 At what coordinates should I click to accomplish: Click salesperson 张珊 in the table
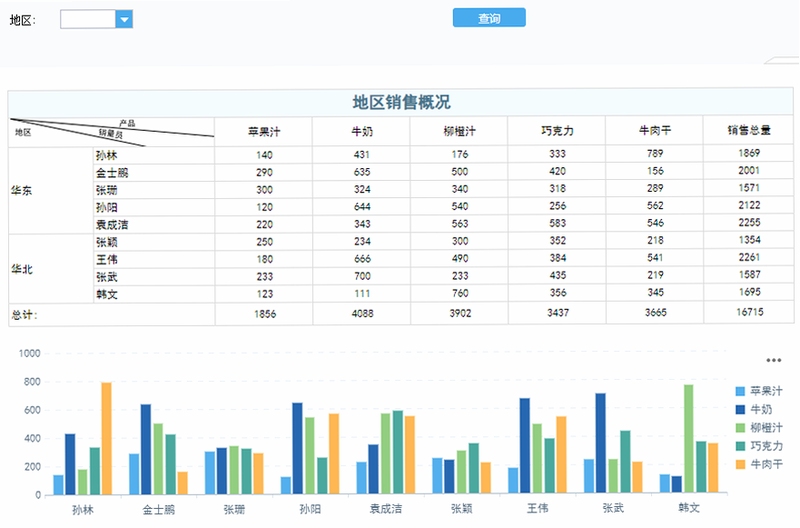pyautogui.click(x=107, y=190)
